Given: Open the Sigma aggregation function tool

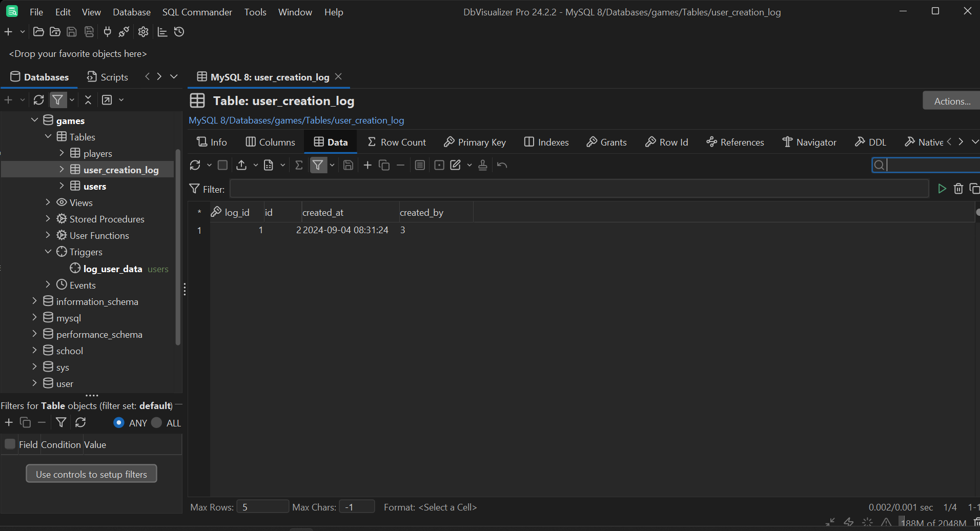Looking at the screenshot, I should tap(299, 165).
